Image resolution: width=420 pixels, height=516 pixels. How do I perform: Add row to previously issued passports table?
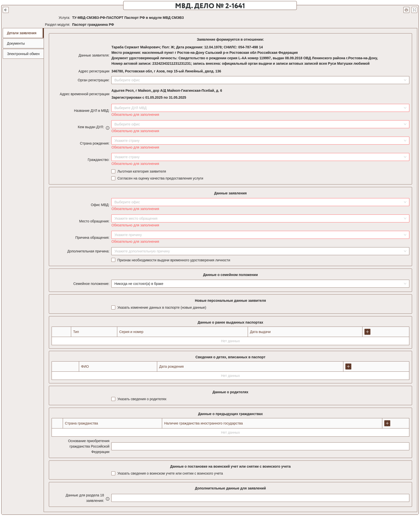(x=367, y=332)
